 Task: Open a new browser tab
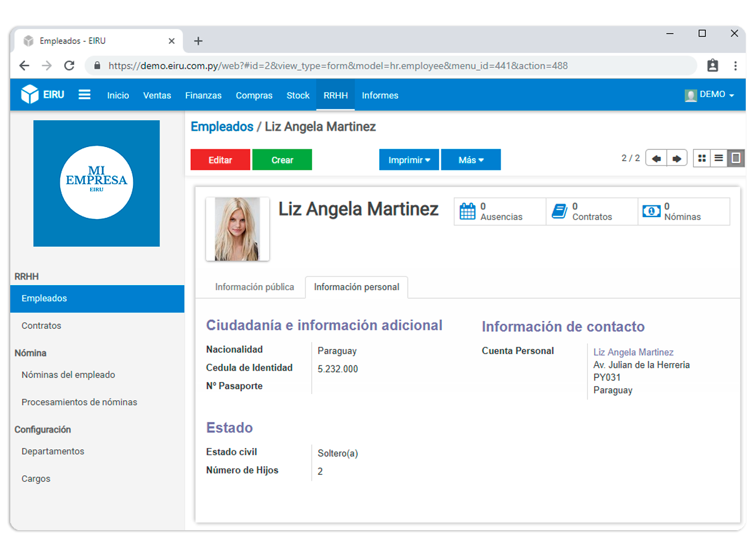(198, 41)
